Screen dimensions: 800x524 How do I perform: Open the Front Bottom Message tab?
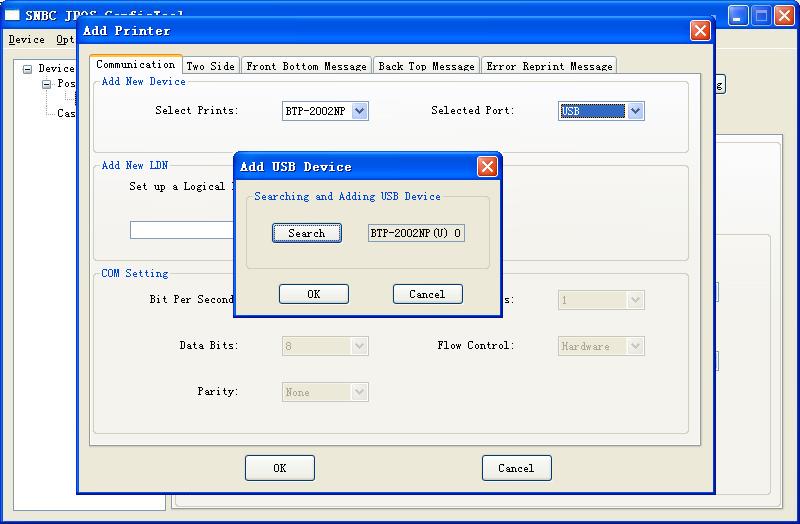(306, 66)
